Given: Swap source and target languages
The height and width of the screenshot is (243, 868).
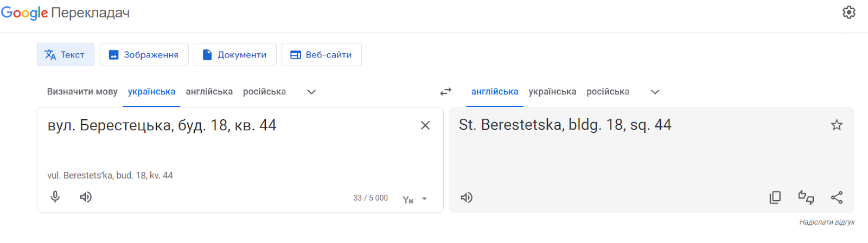Looking at the screenshot, I should (x=445, y=92).
